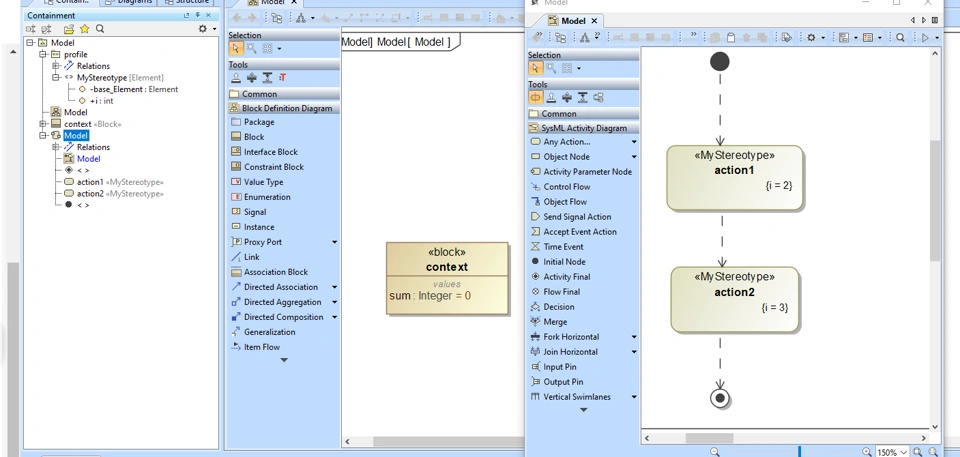Toggle the pin icon in Containment header
Image resolution: width=960 pixels, height=457 pixels.
(x=197, y=15)
